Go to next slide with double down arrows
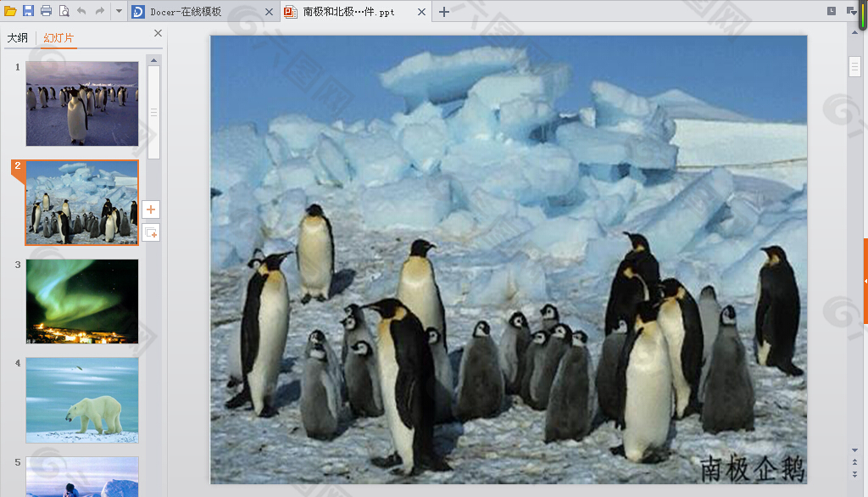868x497 pixels. pyautogui.click(x=854, y=474)
